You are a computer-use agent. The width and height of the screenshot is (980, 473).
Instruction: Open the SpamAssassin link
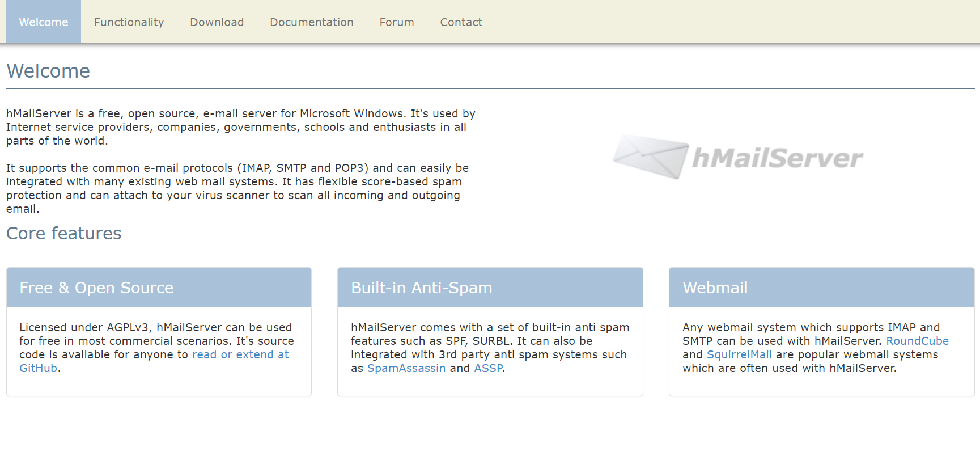click(406, 368)
